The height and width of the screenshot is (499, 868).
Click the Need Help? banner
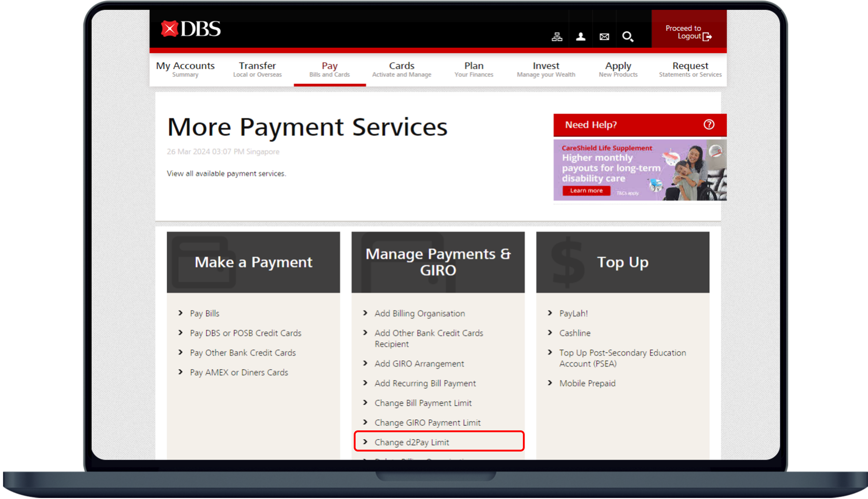click(640, 125)
